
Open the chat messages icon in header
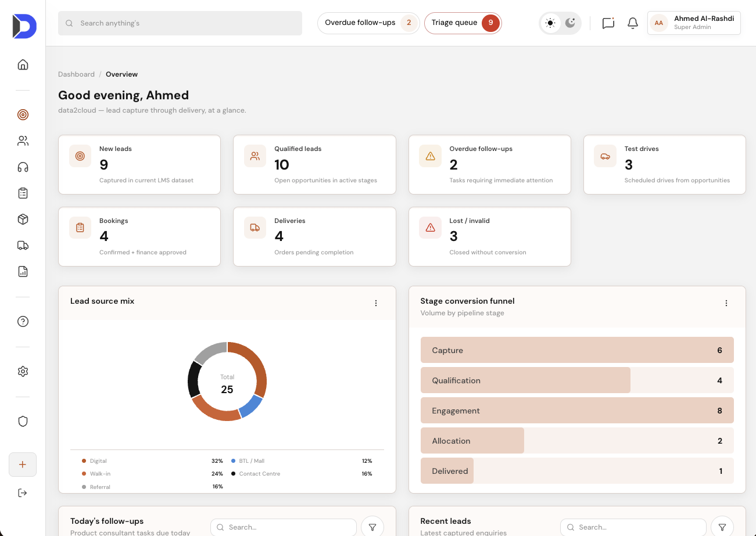tap(608, 23)
